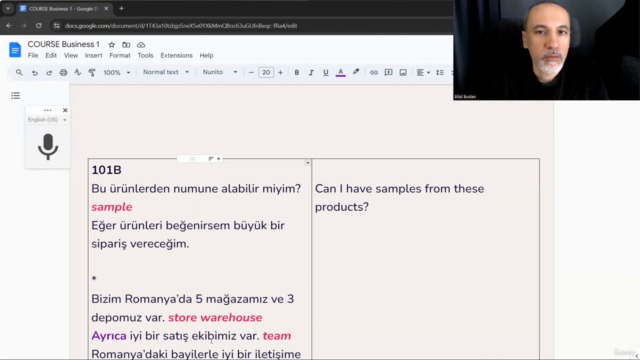Open the Normal text style dropdown
This screenshot has height=360, width=640.
pyautogui.click(x=166, y=72)
